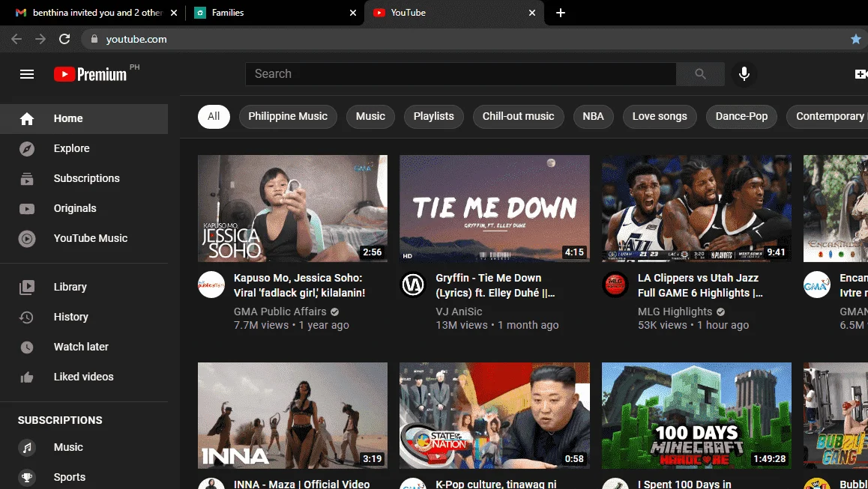Click the GMA Public Affairs channel avatar
Screen dimensions: 868x489
[211, 285]
